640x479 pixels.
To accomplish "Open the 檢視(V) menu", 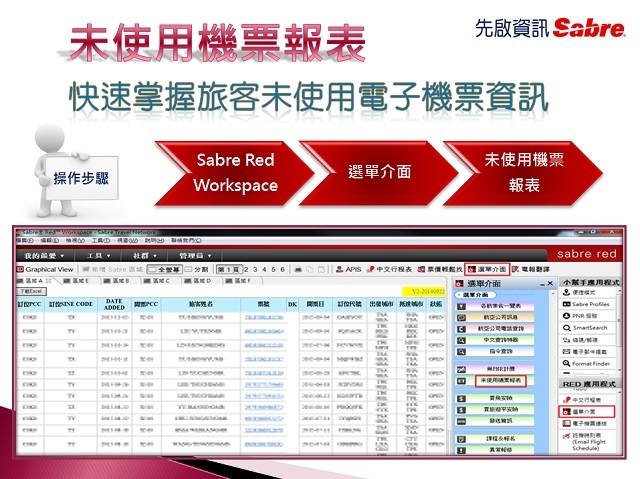I will tap(76, 241).
